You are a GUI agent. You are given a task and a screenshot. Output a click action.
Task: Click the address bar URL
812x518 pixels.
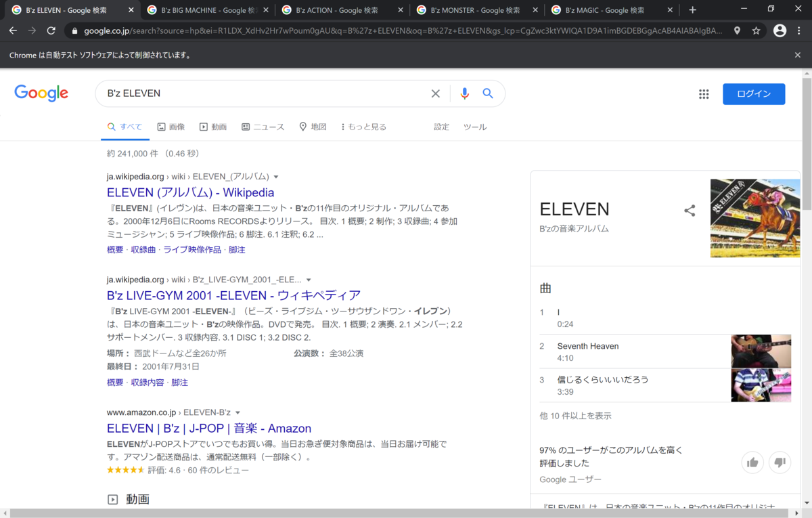coord(403,30)
